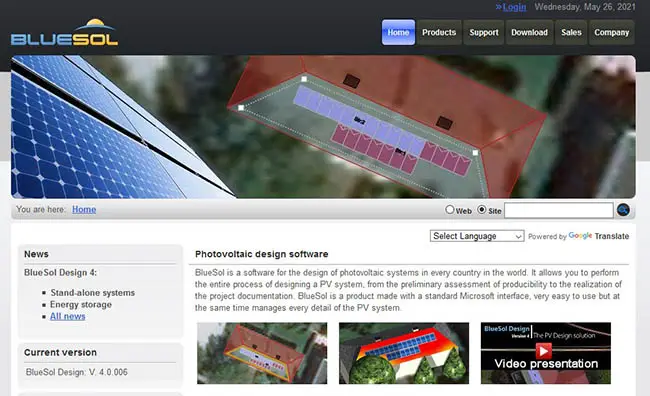Click inside the site search text field
Viewport: 650px width, 396px height.
pos(559,210)
